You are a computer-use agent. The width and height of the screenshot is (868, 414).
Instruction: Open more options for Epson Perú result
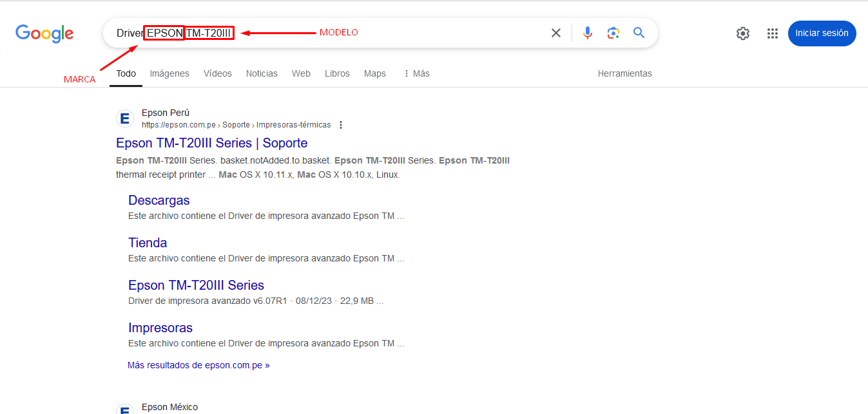(341, 125)
